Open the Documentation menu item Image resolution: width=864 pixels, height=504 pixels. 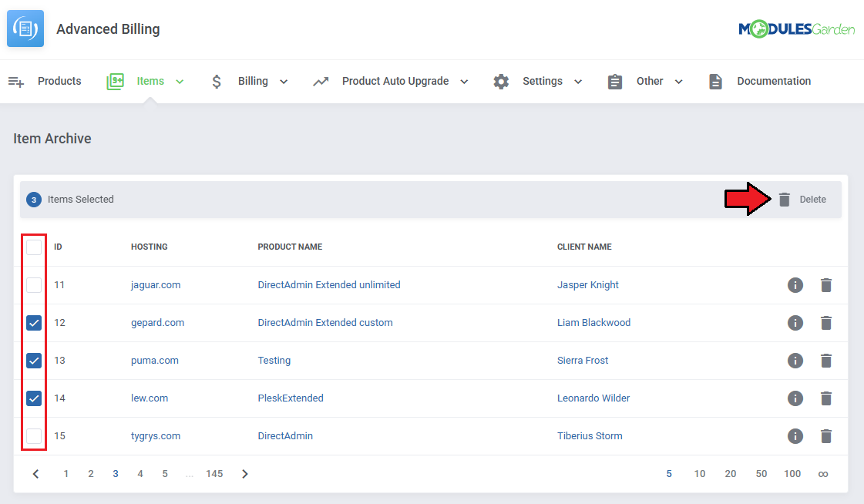coord(774,81)
